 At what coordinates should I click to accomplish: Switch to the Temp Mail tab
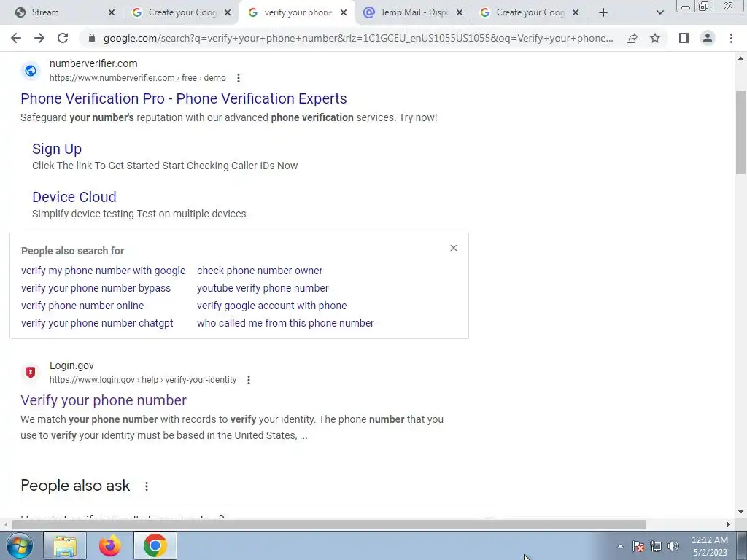414,12
